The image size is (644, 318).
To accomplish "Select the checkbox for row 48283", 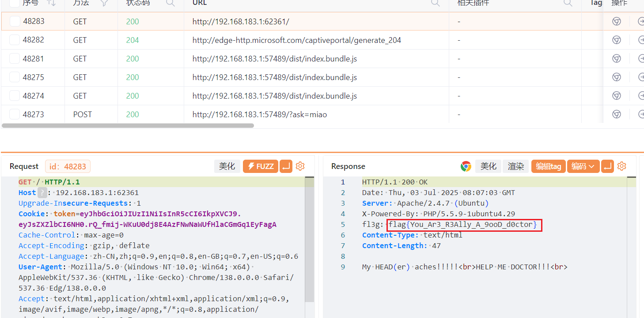I will coord(15,21).
